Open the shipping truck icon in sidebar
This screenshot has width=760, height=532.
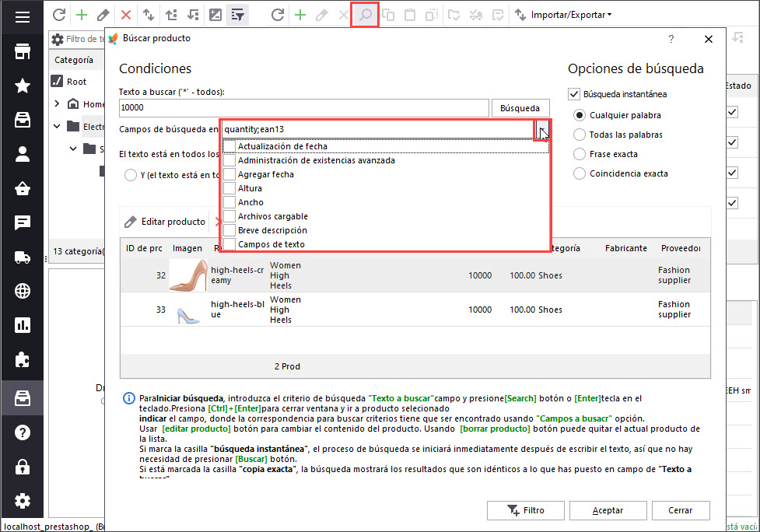click(x=23, y=257)
